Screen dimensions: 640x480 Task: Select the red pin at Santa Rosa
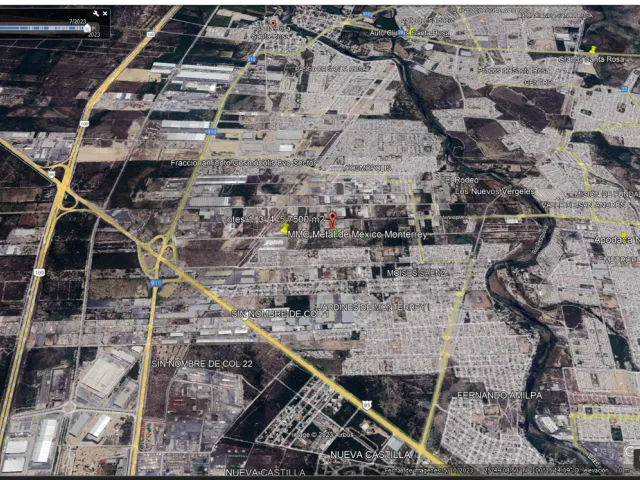pyautogui.click(x=273, y=24)
